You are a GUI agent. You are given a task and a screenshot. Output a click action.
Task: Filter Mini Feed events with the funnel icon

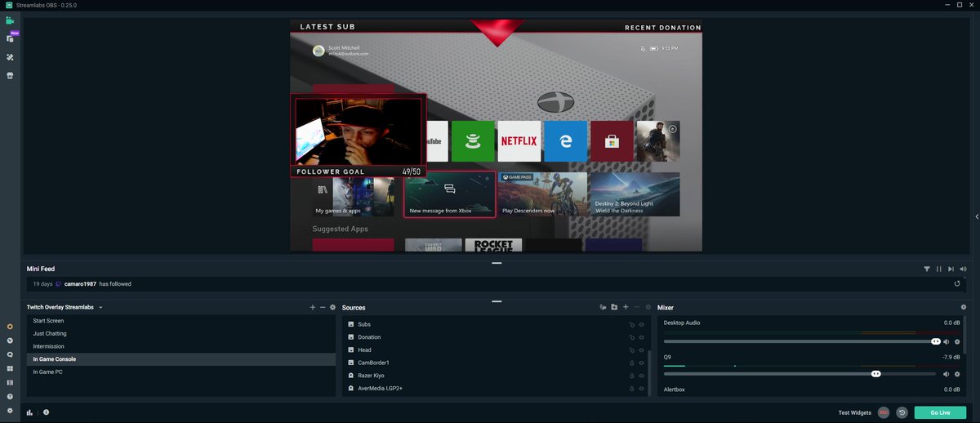click(x=927, y=269)
